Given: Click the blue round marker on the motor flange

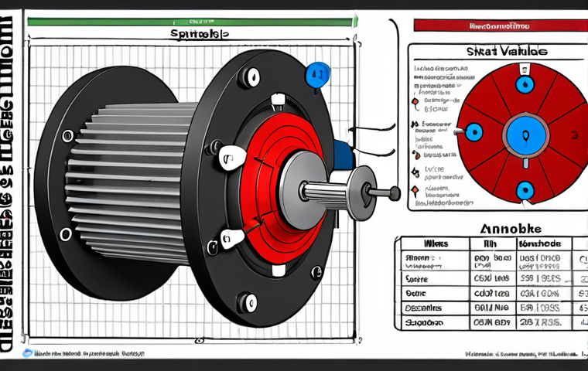Looking at the screenshot, I should (x=318, y=75).
